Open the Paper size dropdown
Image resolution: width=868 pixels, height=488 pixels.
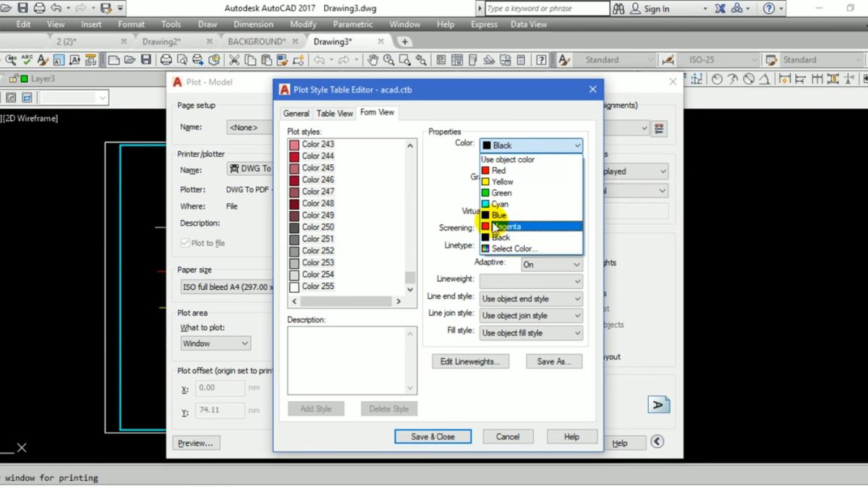pos(227,287)
